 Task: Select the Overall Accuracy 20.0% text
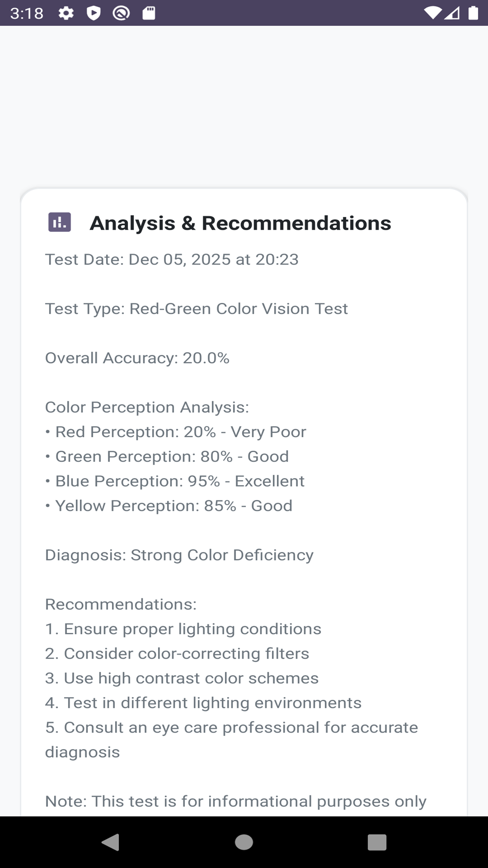[x=137, y=358]
